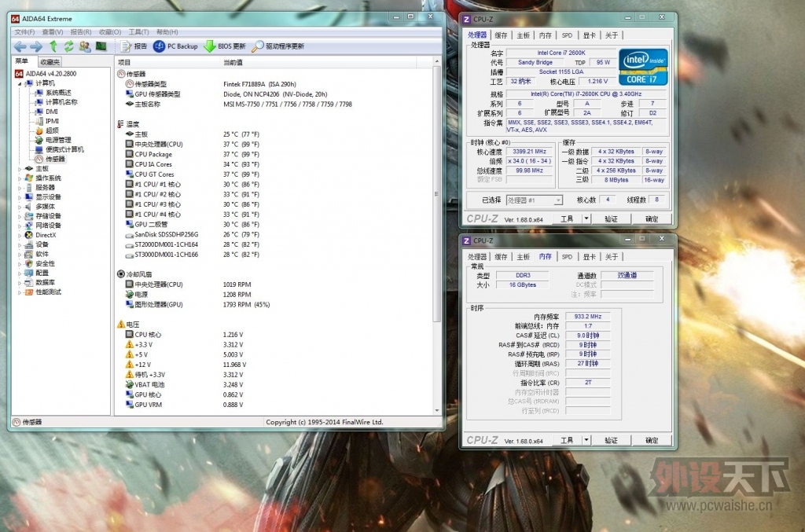
Task: Click 确定 in CPU-Z processor window
Action: [652, 218]
